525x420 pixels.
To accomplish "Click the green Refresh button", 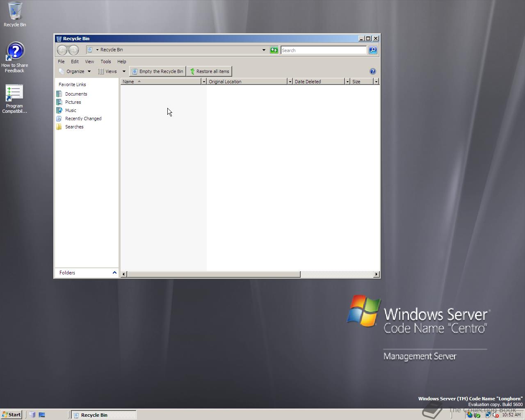I will click(x=274, y=50).
